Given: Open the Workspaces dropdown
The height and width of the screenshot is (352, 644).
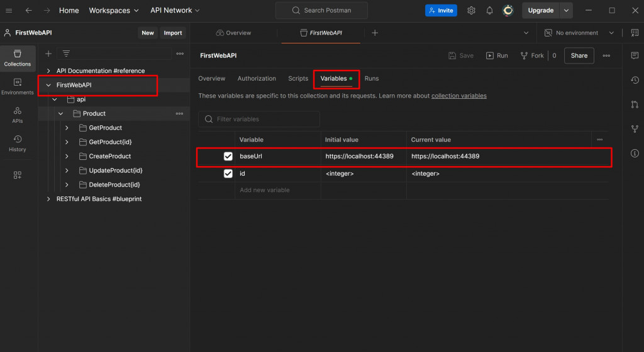Looking at the screenshot, I should (114, 10).
